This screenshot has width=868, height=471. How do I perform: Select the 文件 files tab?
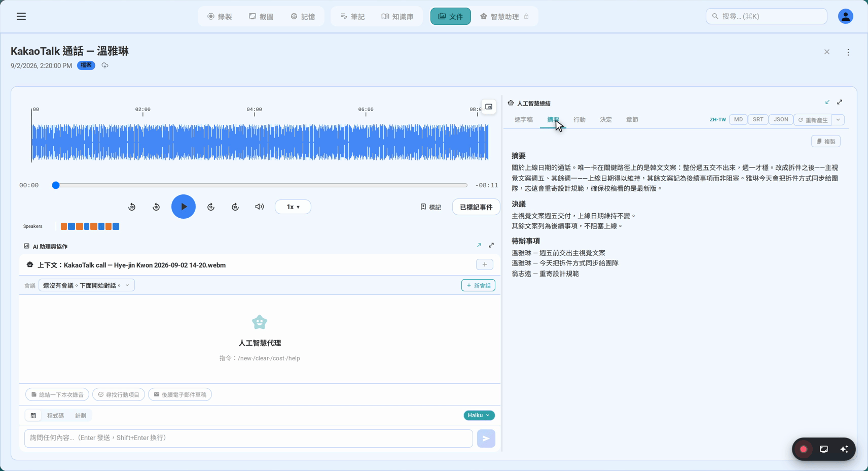pyautogui.click(x=451, y=16)
